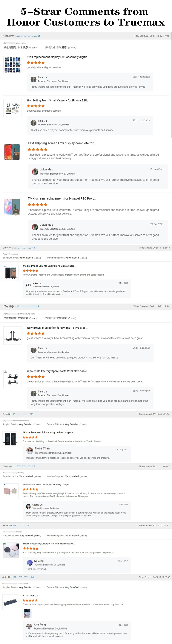The image size is (172, 644).
Task: Click "New arrival plug in flex for iPhone 11" title
Action: pos(57,328)
